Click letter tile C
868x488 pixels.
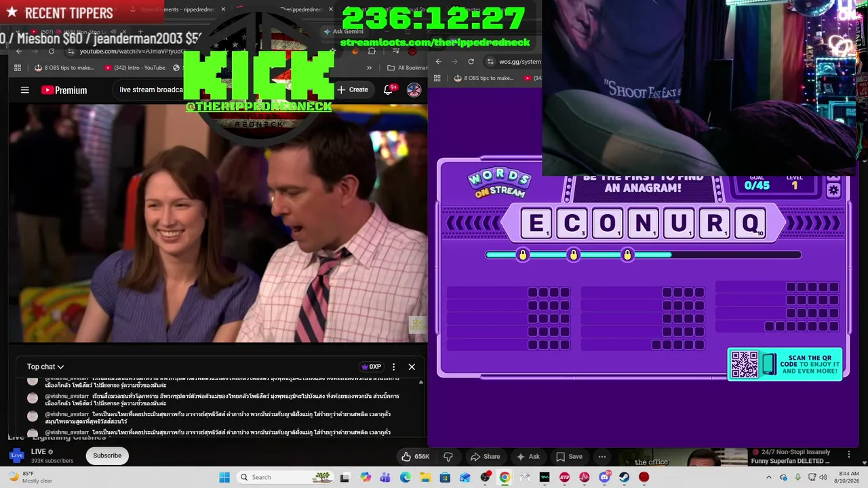pyautogui.click(x=572, y=224)
